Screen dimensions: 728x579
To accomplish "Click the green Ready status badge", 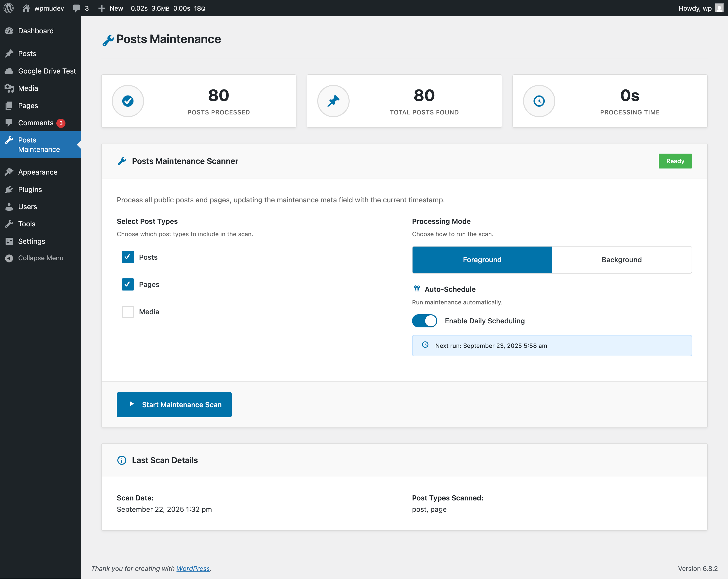I will coord(675,161).
